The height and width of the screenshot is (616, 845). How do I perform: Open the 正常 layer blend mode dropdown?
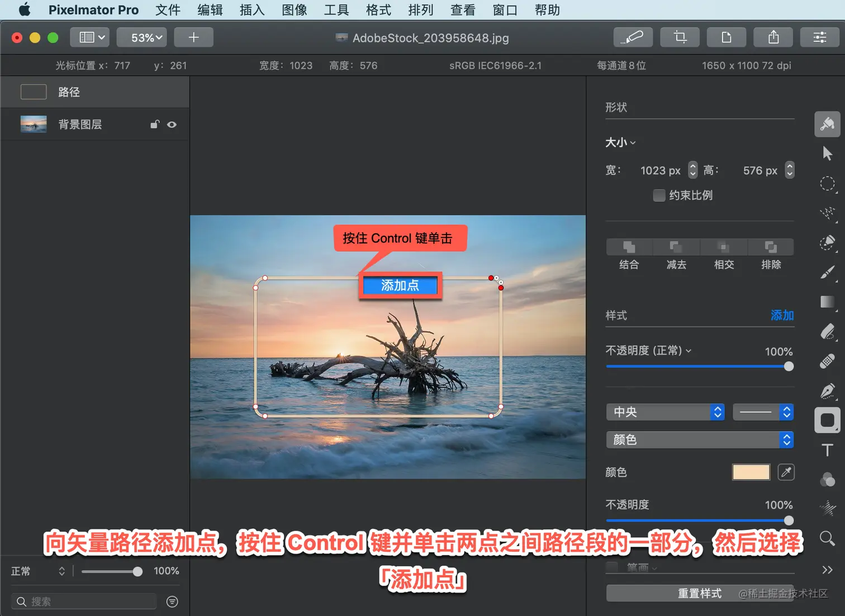coord(38,571)
